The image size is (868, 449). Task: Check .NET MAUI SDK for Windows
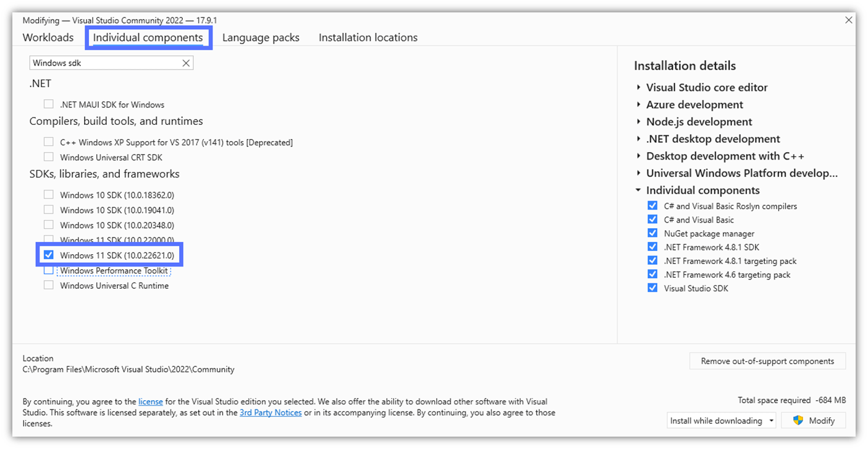click(x=49, y=104)
